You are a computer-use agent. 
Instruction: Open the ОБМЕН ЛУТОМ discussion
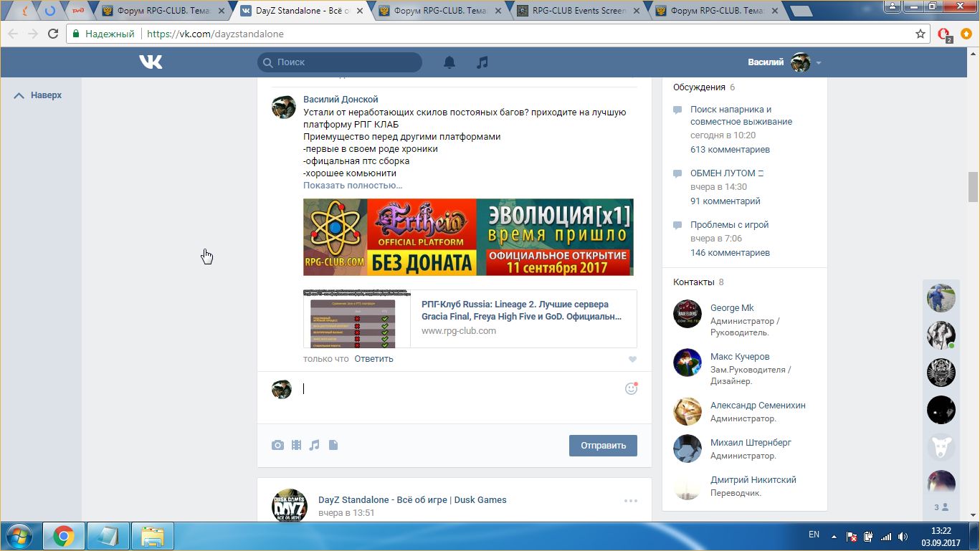(x=727, y=173)
